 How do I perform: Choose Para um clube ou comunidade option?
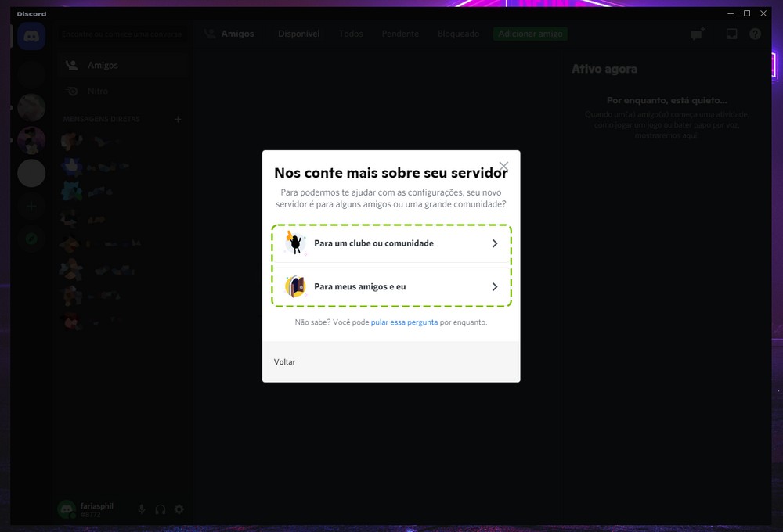point(391,243)
